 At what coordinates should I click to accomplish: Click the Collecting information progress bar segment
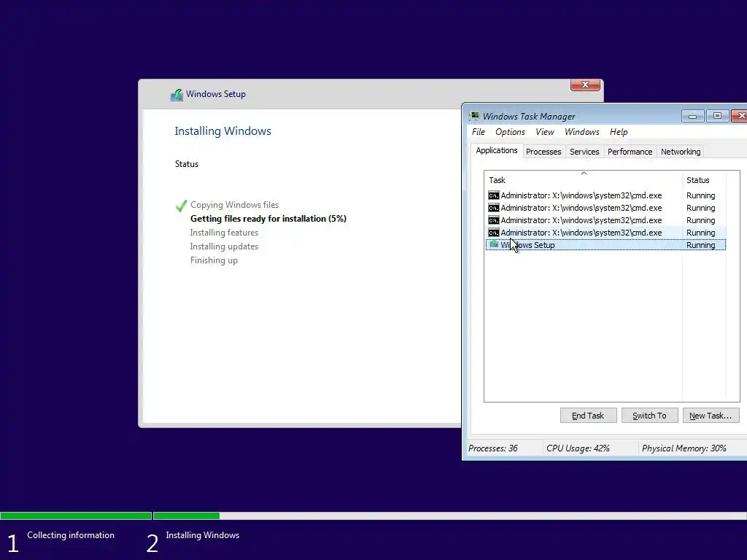coord(76,516)
